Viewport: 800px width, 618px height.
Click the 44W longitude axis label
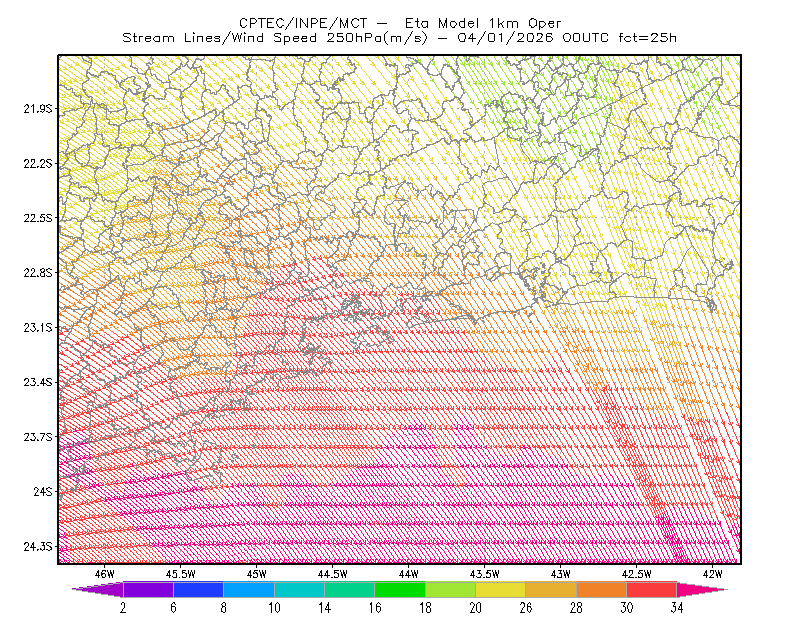408,574
